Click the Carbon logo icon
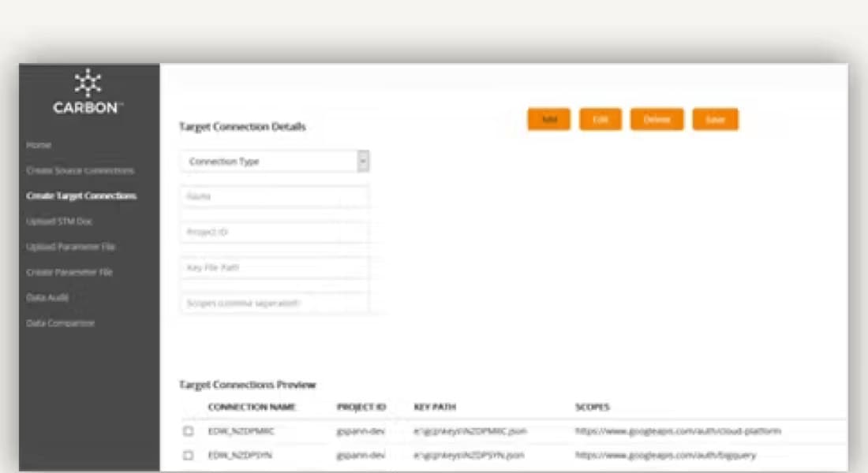The image size is (868, 473). coord(88,83)
